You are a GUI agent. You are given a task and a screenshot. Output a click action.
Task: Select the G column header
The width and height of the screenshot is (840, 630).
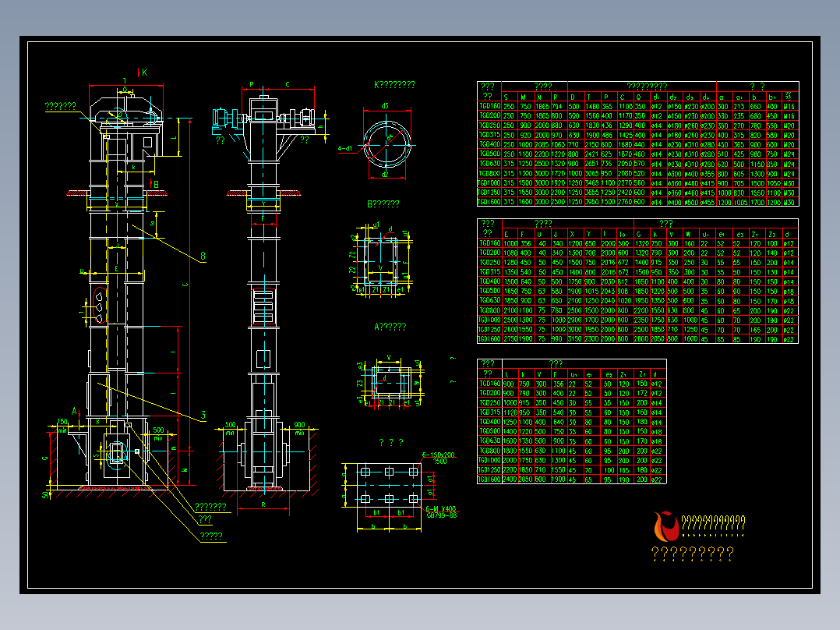coord(639,235)
